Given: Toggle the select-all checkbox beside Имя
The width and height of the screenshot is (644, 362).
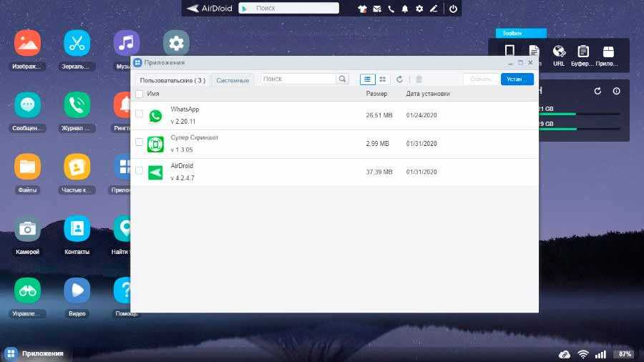Looking at the screenshot, I should coord(139,94).
